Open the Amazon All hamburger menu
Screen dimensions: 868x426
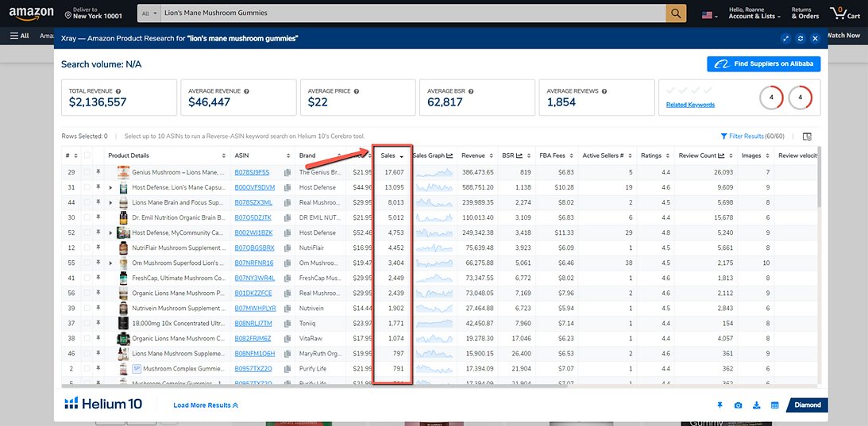(19, 36)
